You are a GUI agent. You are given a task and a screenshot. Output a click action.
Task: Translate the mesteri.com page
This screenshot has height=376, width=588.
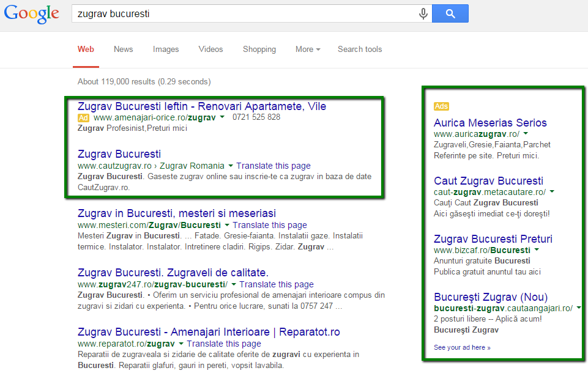270,225
